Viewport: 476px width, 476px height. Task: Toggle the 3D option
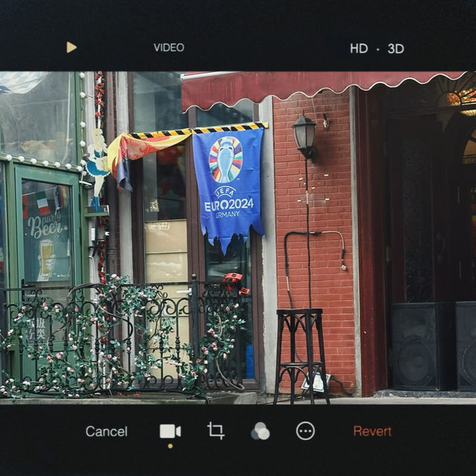coord(396,48)
